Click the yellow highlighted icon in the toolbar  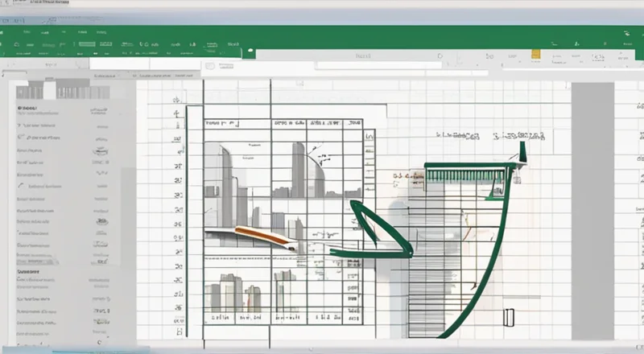[535, 54]
